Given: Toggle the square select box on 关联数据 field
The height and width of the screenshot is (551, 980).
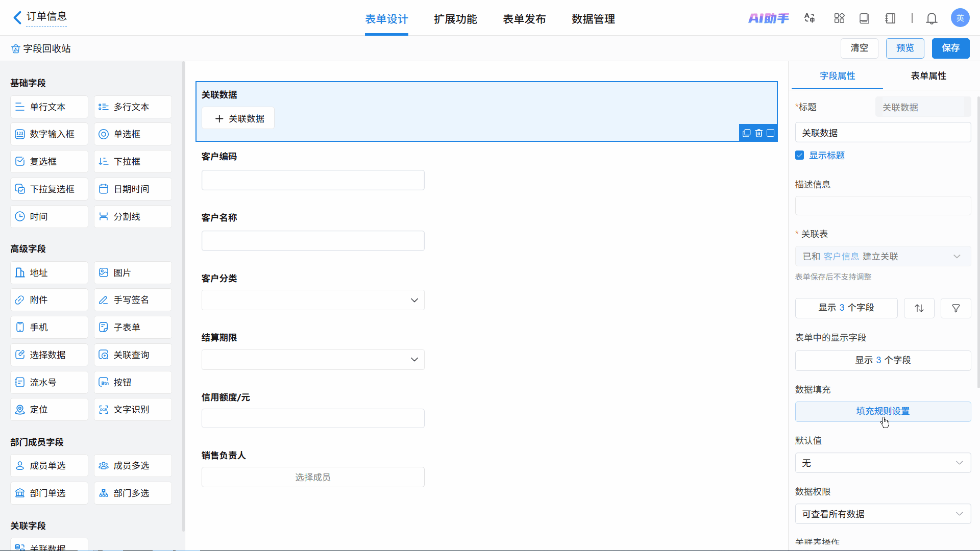Looking at the screenshot, I should click(771, 133).
